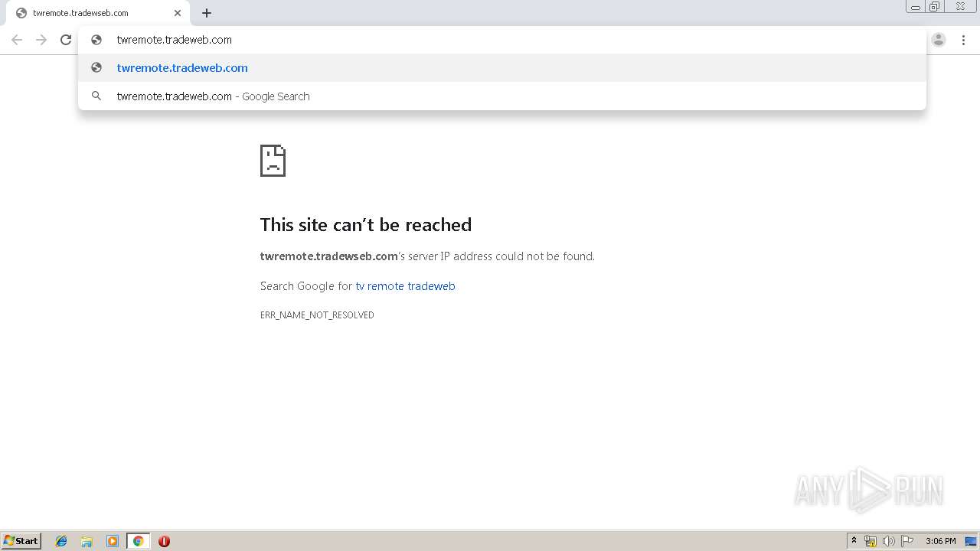Reload the page with the refresh button
This screenshot has width=980, height=551.
66,40
